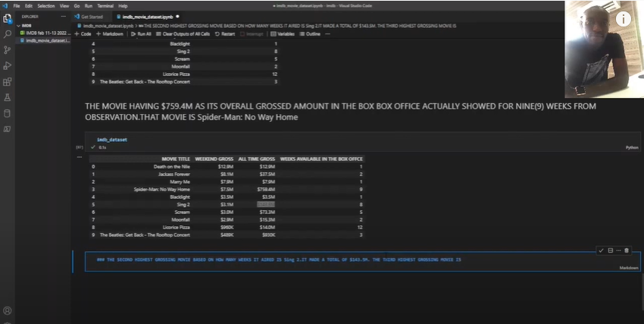644x324 pixels.
Task: Click Clear Outputs of All Cells
Action: [185, 34]
